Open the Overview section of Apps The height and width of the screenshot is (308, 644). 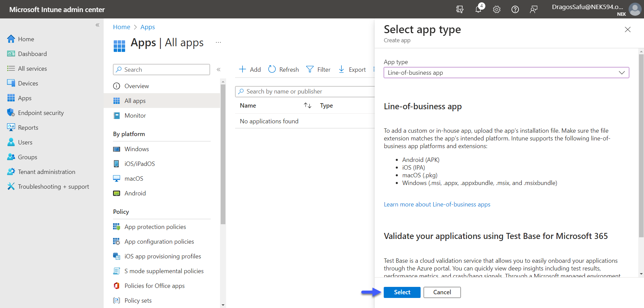click(x=137, y=86)
